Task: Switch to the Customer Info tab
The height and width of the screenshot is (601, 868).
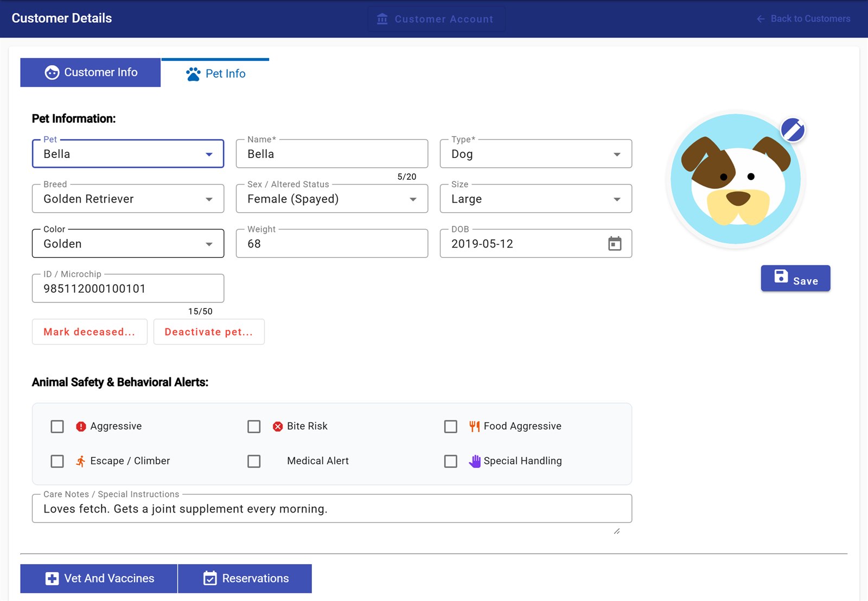Action: (x=91, y=73)
